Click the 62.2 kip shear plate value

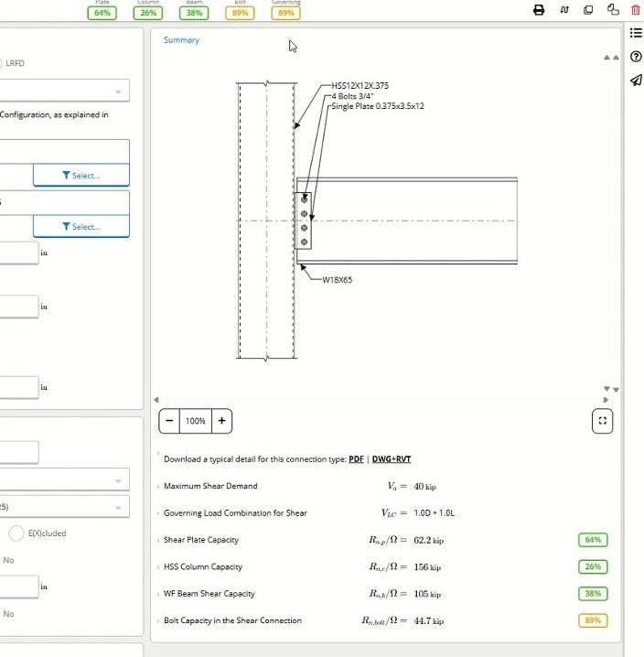[x=428, y=540]
